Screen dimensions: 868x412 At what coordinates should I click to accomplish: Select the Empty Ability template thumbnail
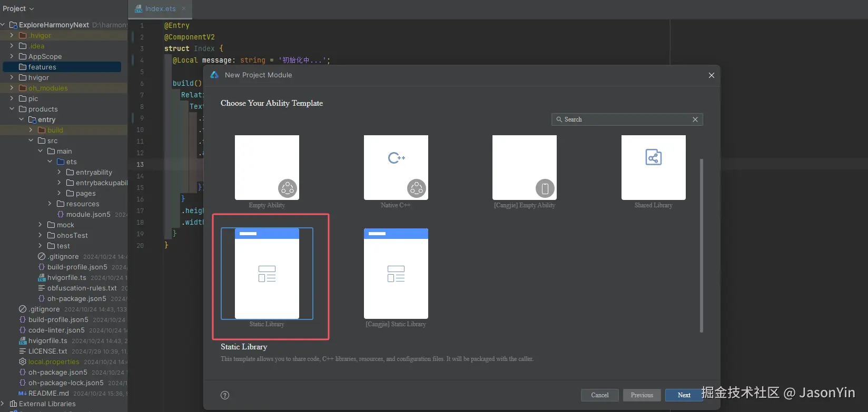267,167
